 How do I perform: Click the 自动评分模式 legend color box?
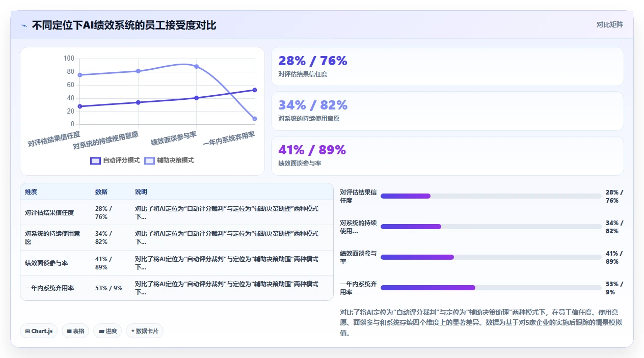pyautogui.click(x=95, y=160)
